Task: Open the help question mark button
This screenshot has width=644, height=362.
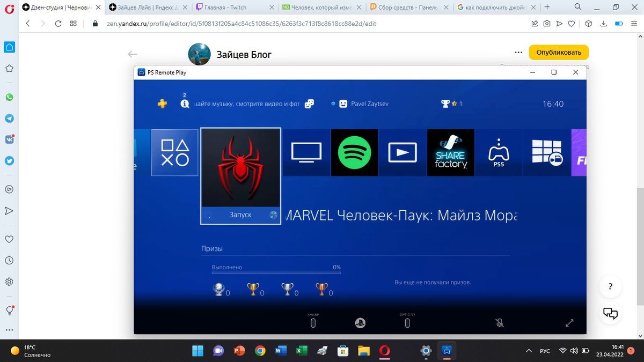Action: click(x=611, y=286)
